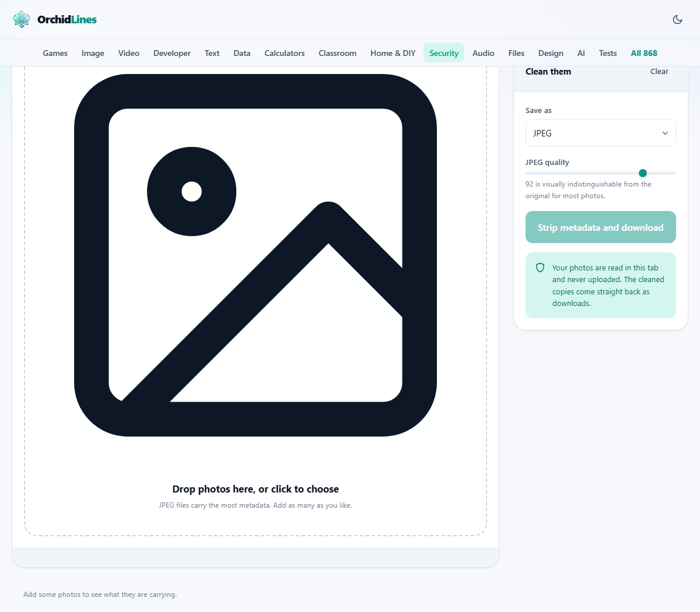Open the Design category

pos(551,53)
